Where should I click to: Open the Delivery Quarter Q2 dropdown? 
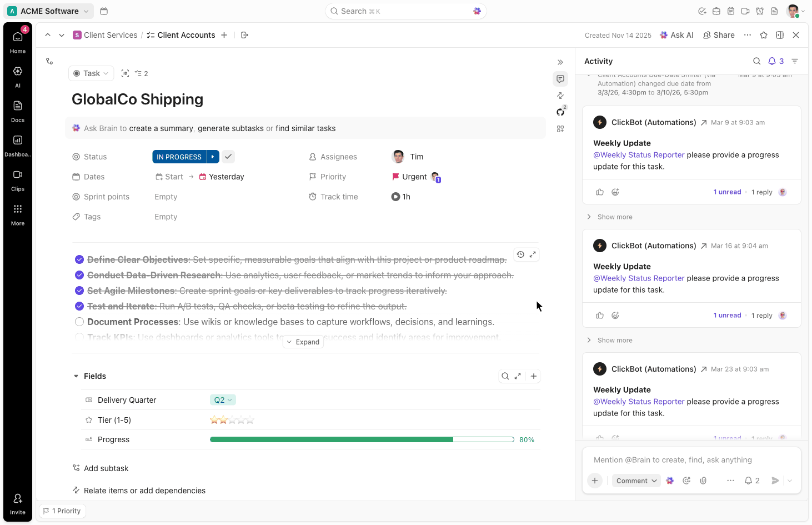click(223, 400)
